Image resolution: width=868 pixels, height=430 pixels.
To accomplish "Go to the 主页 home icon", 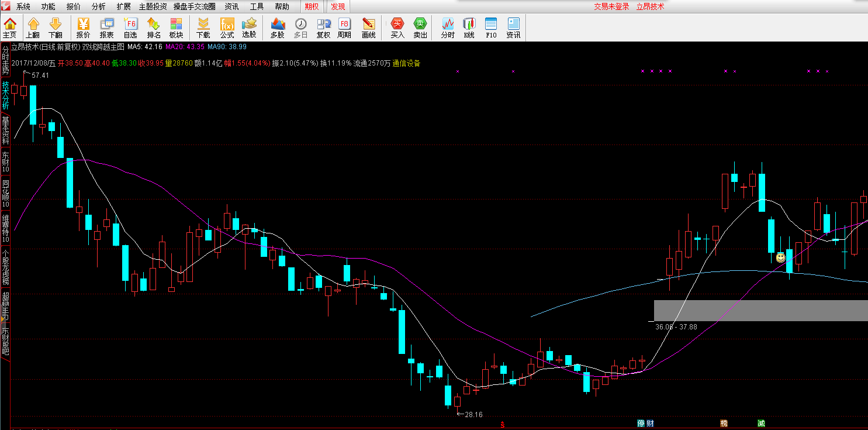I will (10, 27).
